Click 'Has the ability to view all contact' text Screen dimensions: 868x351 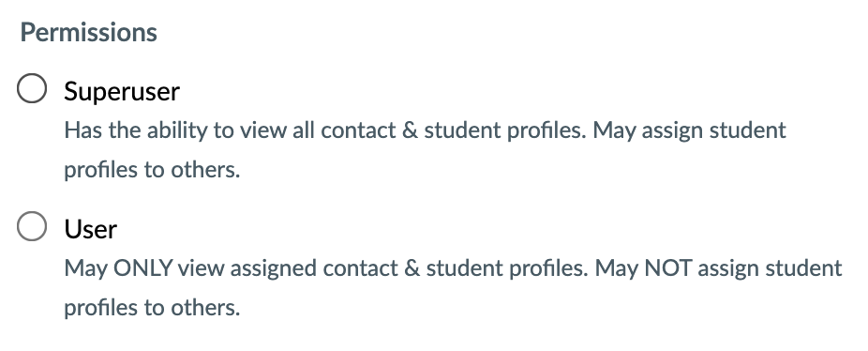230,130
